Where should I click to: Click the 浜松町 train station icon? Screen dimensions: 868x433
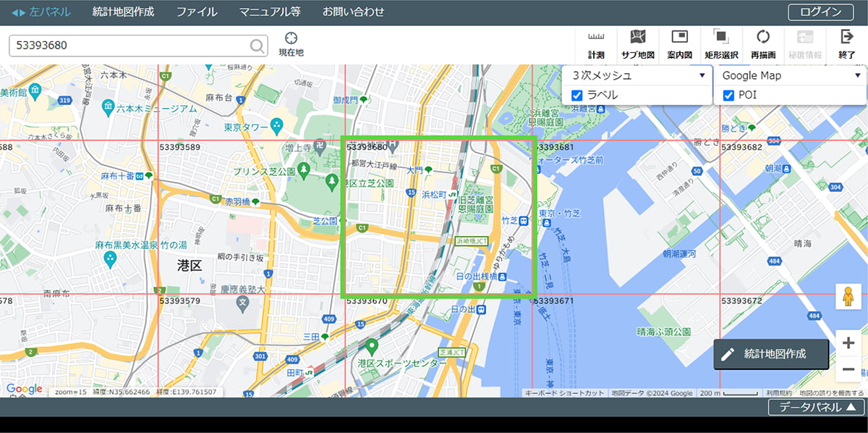[453, 194]
